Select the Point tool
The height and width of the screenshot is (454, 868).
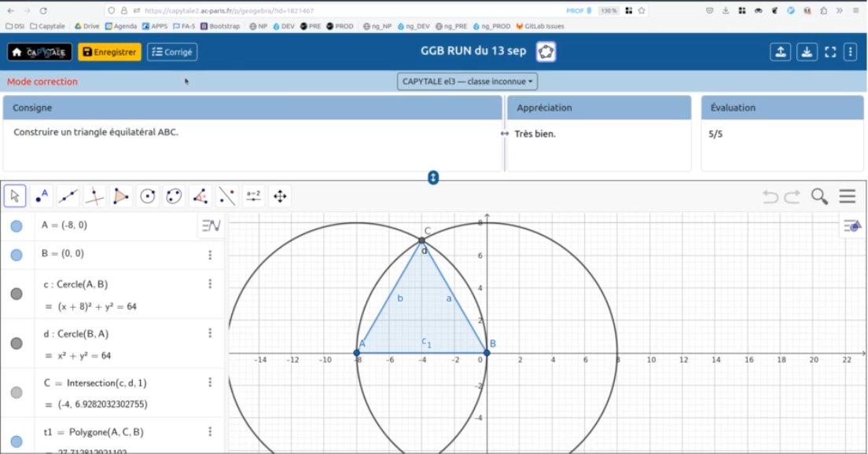[42, 196]
